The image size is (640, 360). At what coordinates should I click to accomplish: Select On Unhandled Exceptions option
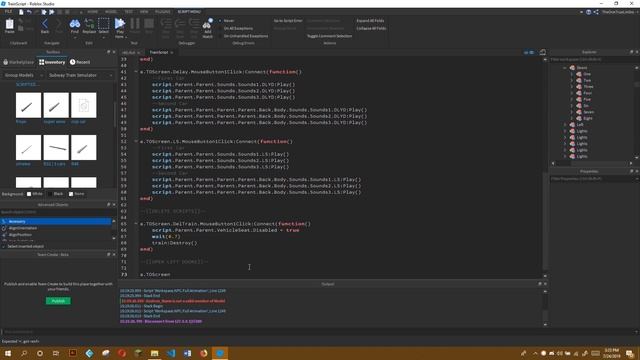click(x=244, y=36)
